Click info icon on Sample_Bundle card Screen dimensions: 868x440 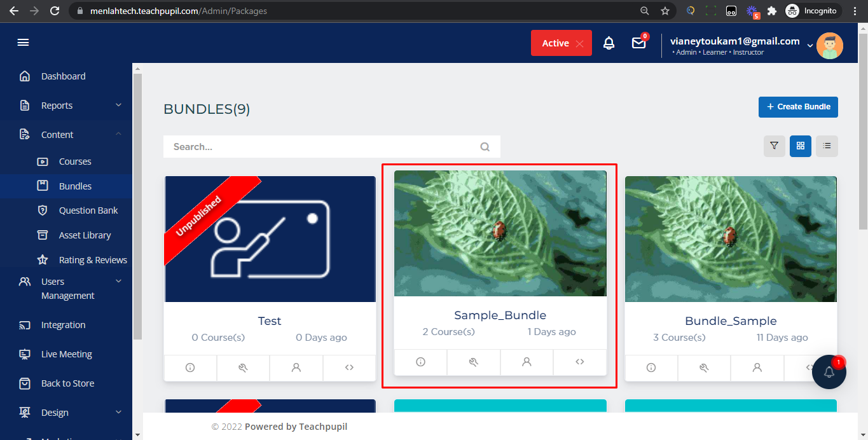(x=420, y=362)
